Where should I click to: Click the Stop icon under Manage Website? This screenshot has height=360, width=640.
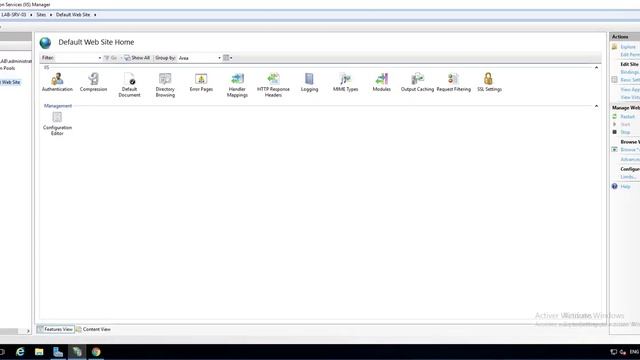click(x=615, y=132)
